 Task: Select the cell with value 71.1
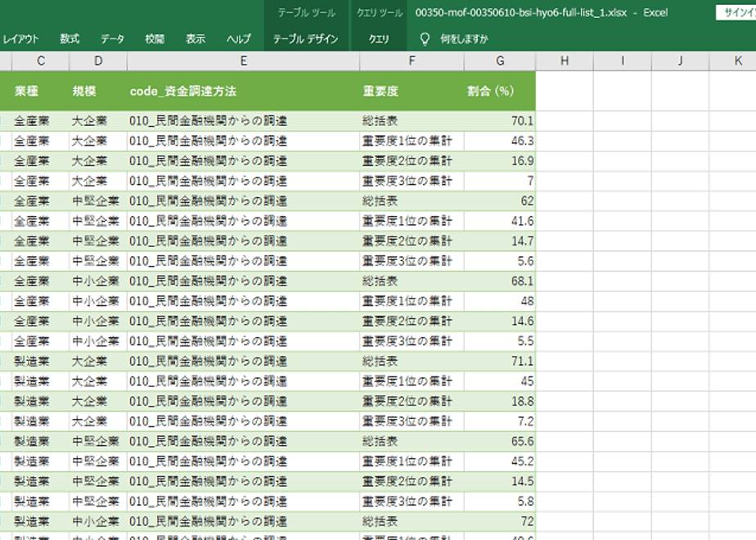coord(500,361)
